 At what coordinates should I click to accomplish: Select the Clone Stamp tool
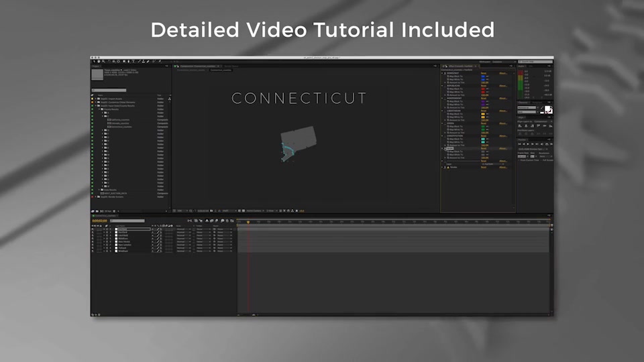coord(144,62)
